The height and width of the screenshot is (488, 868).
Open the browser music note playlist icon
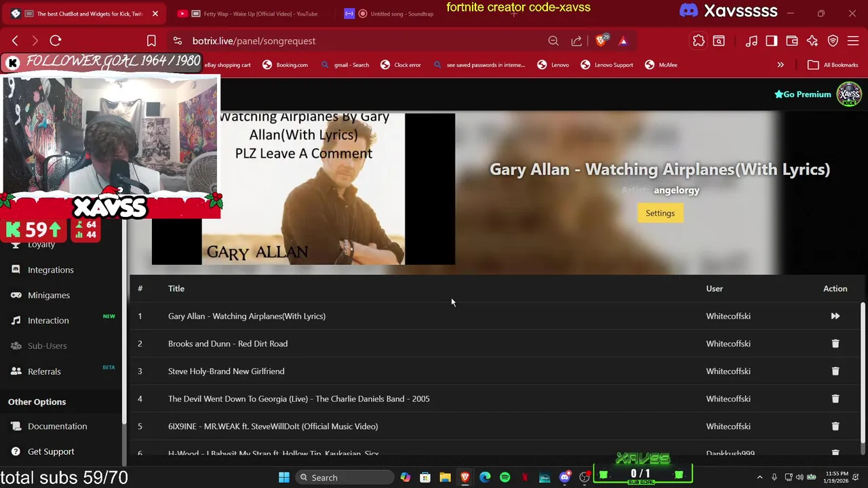pos(751,41)
